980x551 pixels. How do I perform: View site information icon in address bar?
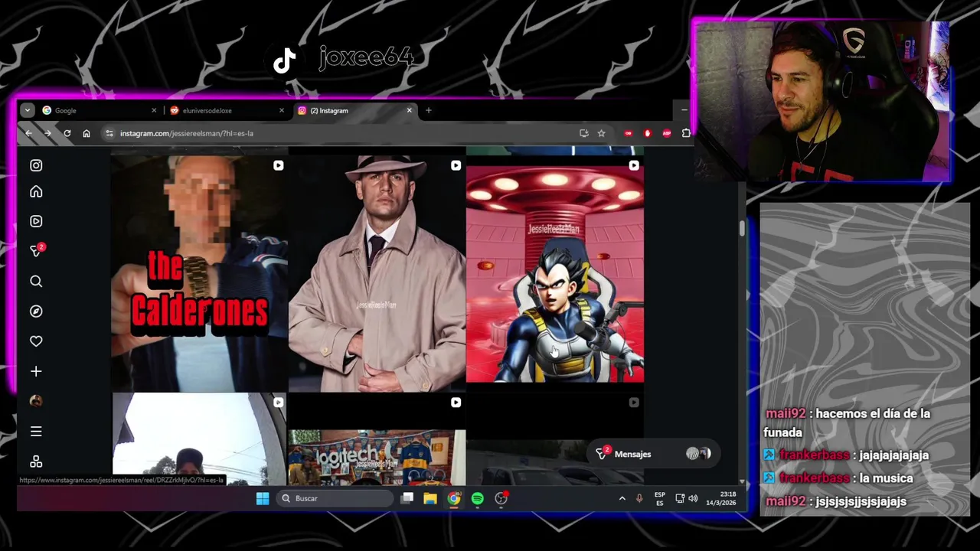point(109,133)
